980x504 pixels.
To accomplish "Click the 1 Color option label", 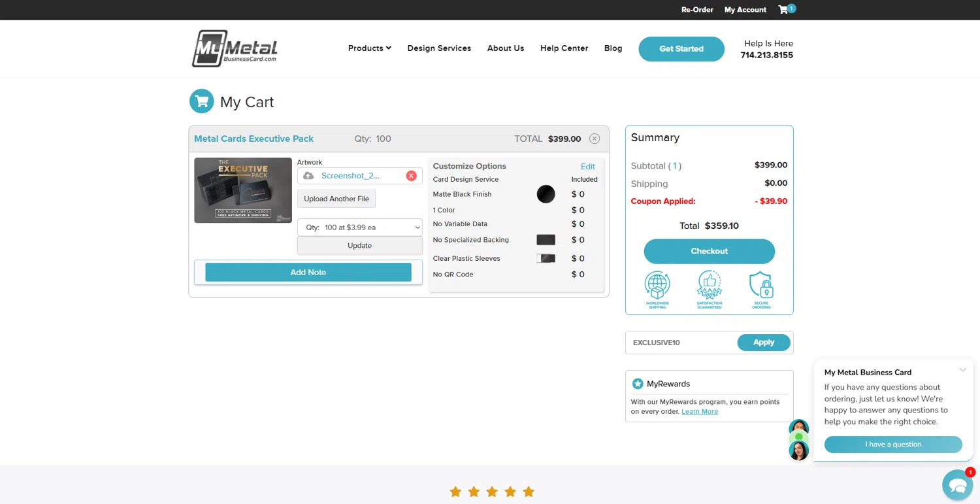I will [x=444, y=210].
